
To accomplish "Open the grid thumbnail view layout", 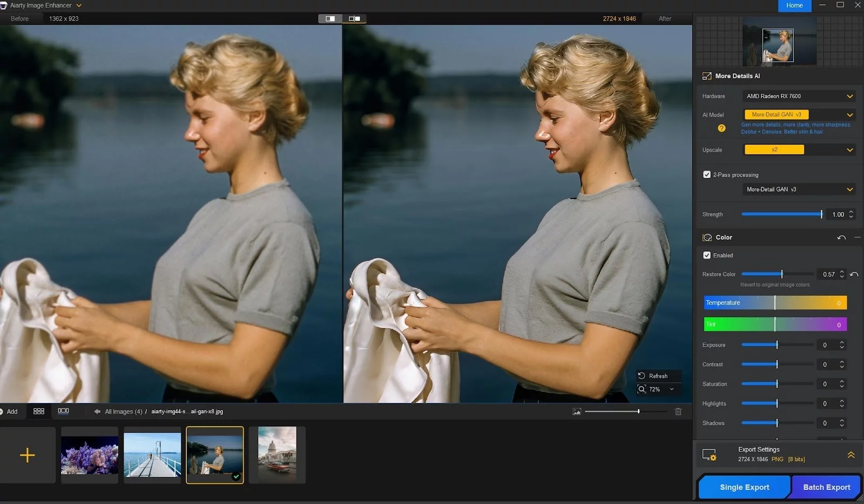I will [39, 411].
